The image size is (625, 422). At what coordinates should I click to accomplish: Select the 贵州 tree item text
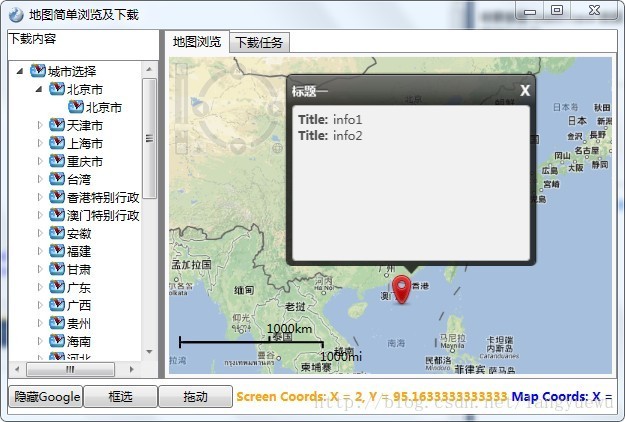(x=79, y=324)
